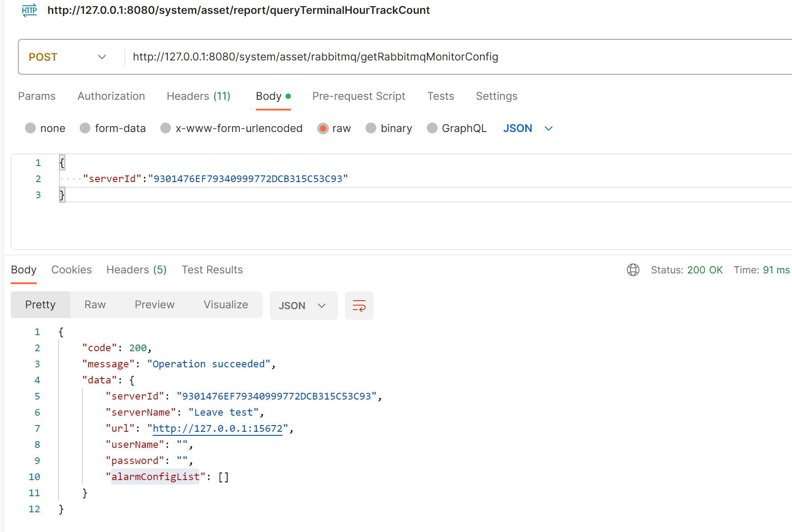Click the HTTP request icon beside title
Viewport: 792px width, 532px height.
click(x=30, y=10)
